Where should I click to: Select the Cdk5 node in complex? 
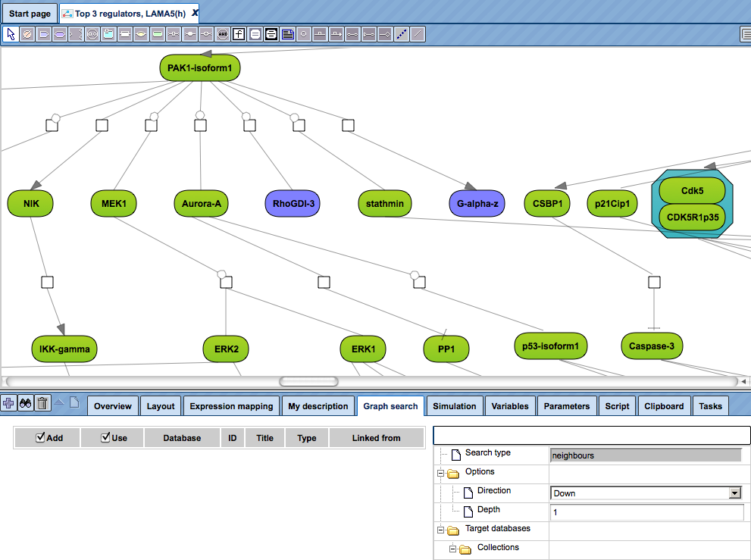[x=692, y=191]
